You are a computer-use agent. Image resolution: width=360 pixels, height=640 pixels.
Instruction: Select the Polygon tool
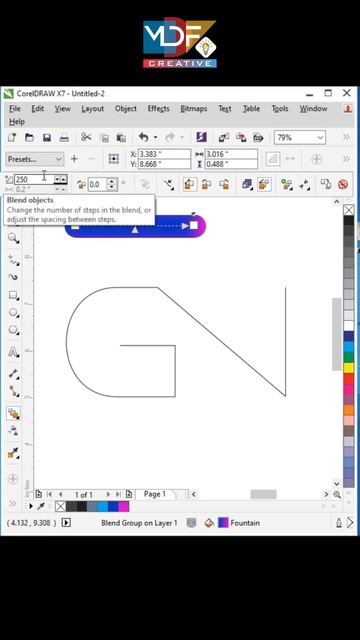[13, 330]
